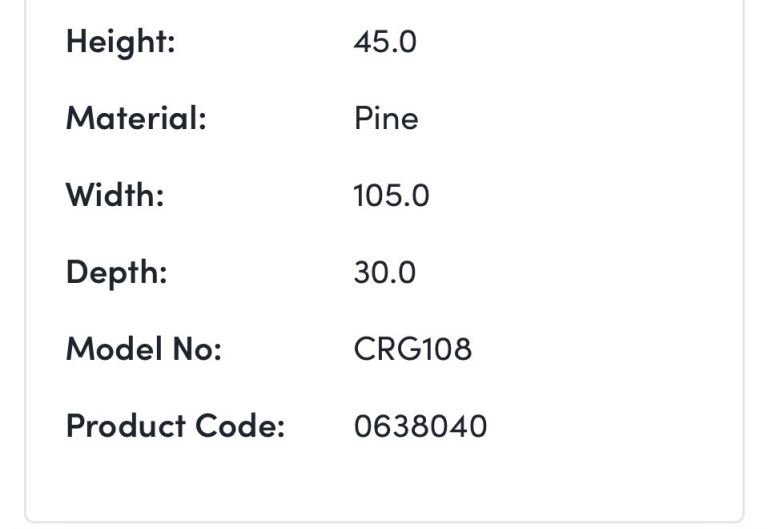Click the word 'Product' in the last label
Viewport: 768px width, 529px height.
click(125, 426)
